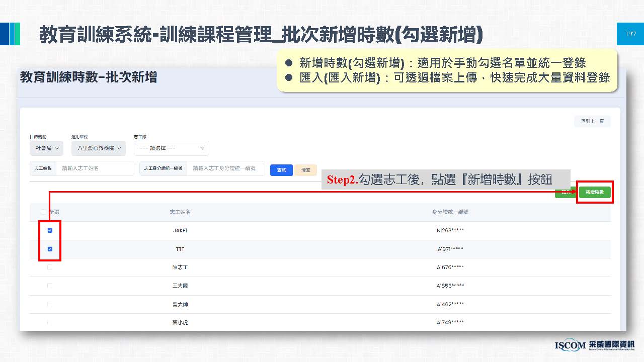The image size is (644, 362).
Task: Click the name cell 王大陸
Action: pyautogui.click(x=180, y=286)
